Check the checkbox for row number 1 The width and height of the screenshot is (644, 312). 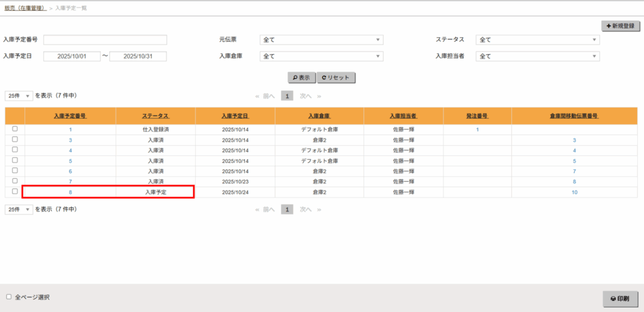coord(15,129)
